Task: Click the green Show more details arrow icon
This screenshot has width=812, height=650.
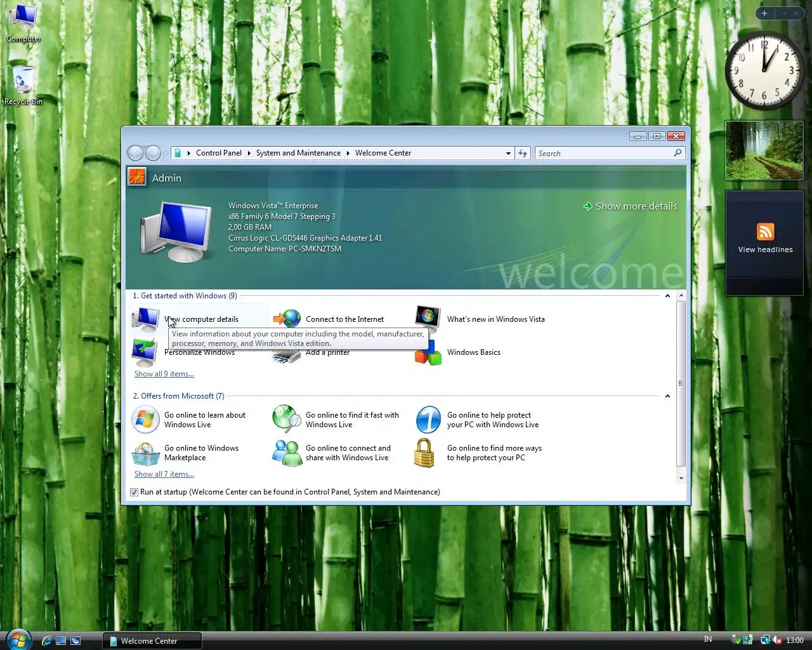Action: point(588,206)
